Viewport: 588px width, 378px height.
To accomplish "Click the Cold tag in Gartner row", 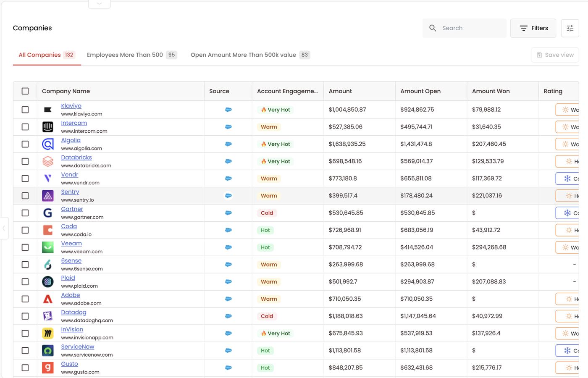I will (x=267, y=213).
